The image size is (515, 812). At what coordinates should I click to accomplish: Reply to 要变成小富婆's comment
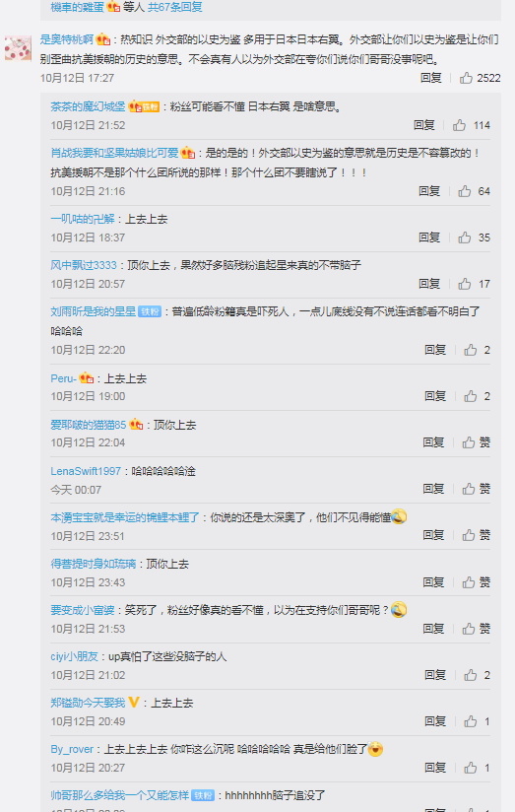[x=433, y=629]
